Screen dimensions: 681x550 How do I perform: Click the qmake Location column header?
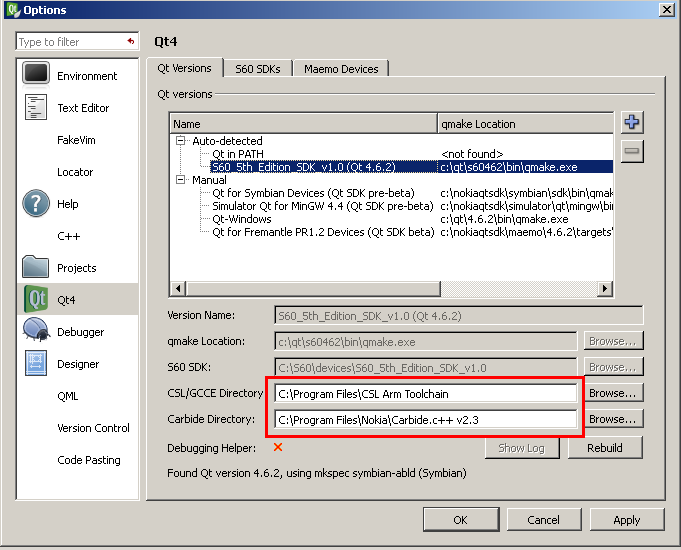tap(526, 124)
